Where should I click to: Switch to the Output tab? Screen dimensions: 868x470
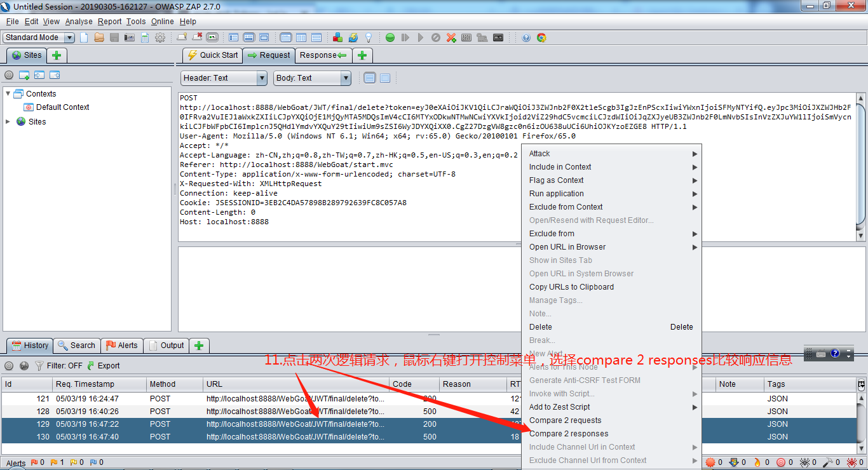166,346
